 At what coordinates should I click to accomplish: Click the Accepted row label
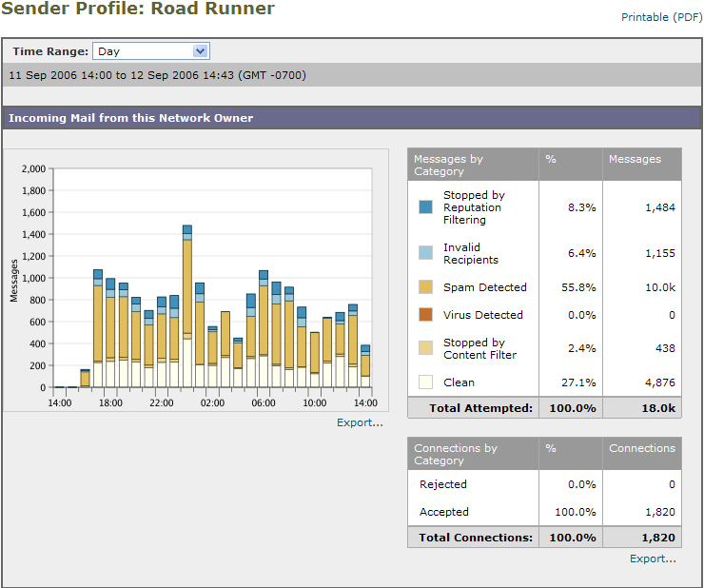point(444,512)
